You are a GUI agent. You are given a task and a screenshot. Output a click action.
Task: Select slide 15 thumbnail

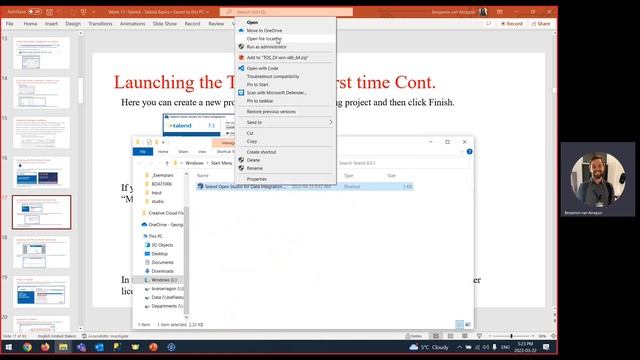click(x=41, y=133)
